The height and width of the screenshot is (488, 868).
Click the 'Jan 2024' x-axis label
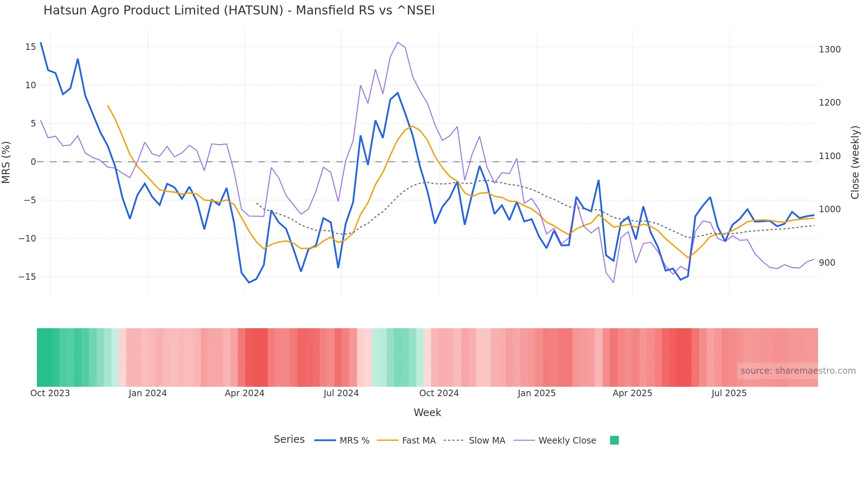click(148, 393)
